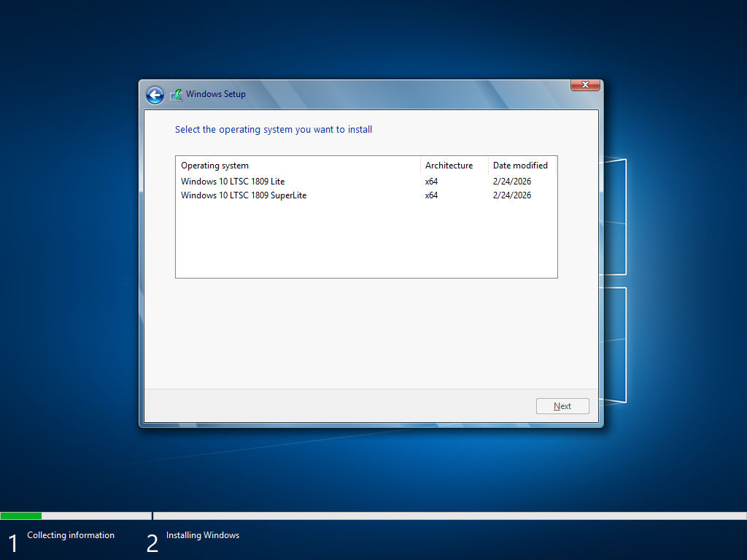Click the Windows Setup title bar icon
The image size is (747, 560).
click(x=176, y=94)
